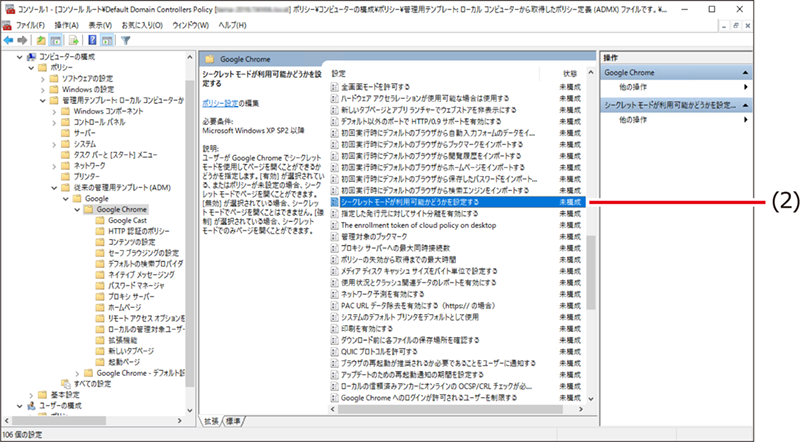This screenshot has height=442, width=803.
Task: Open submenu arrow of 他の操作 under Google Chrome
Action: tap(746, 87)
